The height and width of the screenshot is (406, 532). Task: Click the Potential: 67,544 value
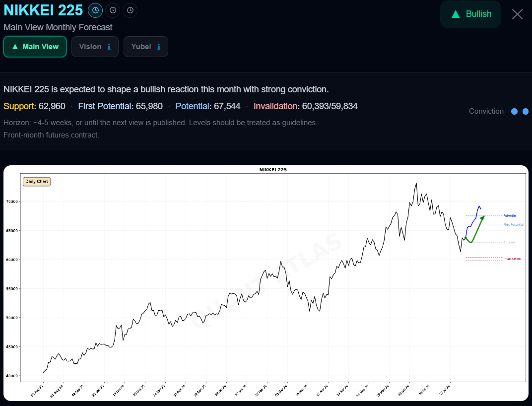click(x=207, y=106)
